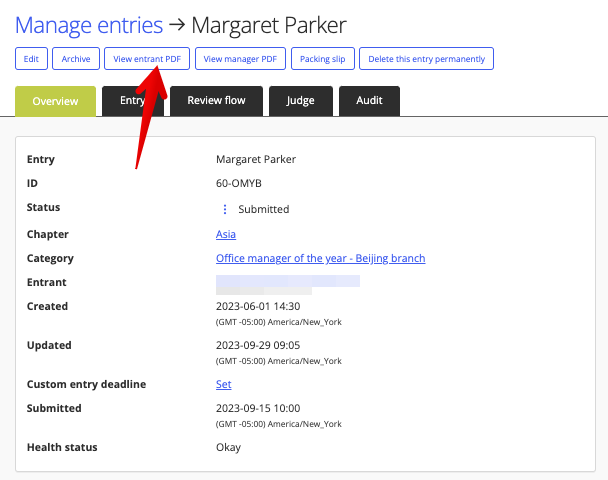
Task: Click the Submitted status text
Action: [x=264, y=209]
